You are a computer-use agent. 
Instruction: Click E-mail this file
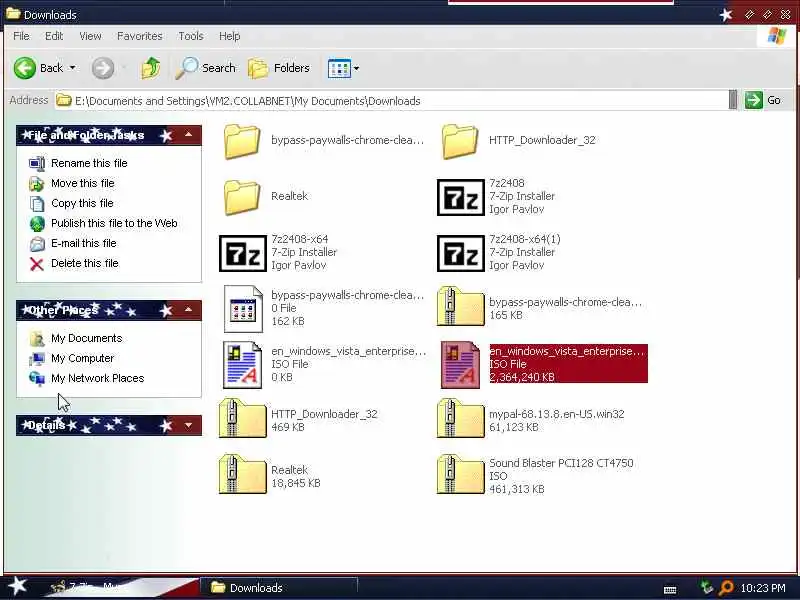(84, 243)
